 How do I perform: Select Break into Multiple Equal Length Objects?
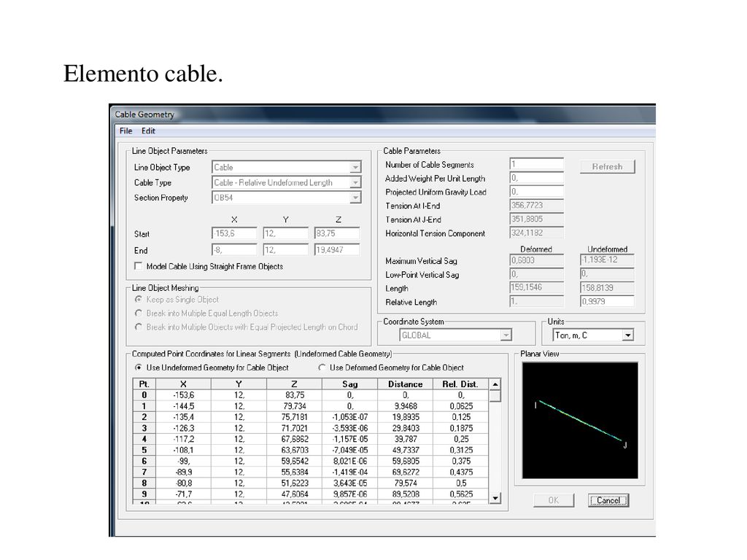click(138, 314)
